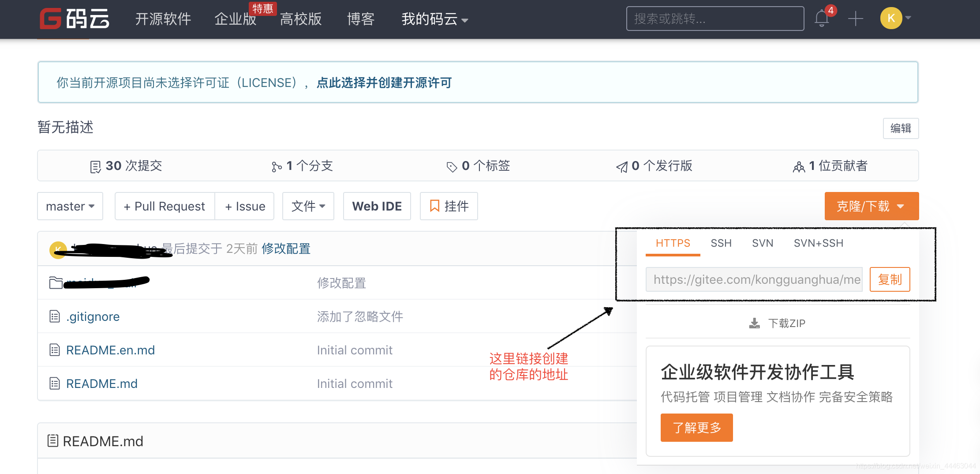Open the yellow K user avatar
The height and width of the screenshot is (474, 980).
coord(891,18)
